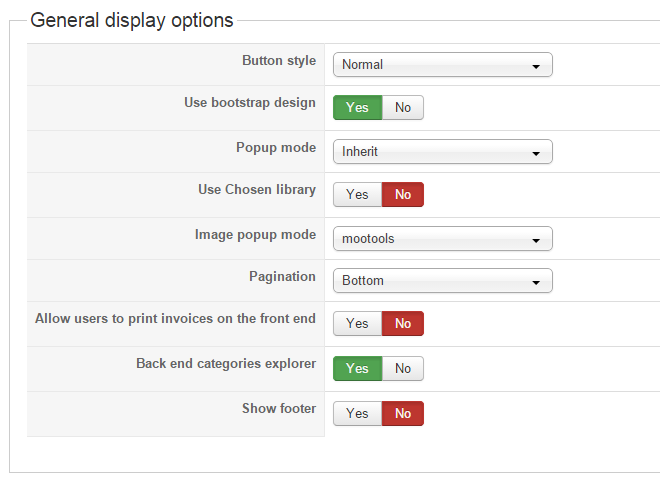Open the Pagination dropdown
This screenshot has height=478, width=660.
442,281
